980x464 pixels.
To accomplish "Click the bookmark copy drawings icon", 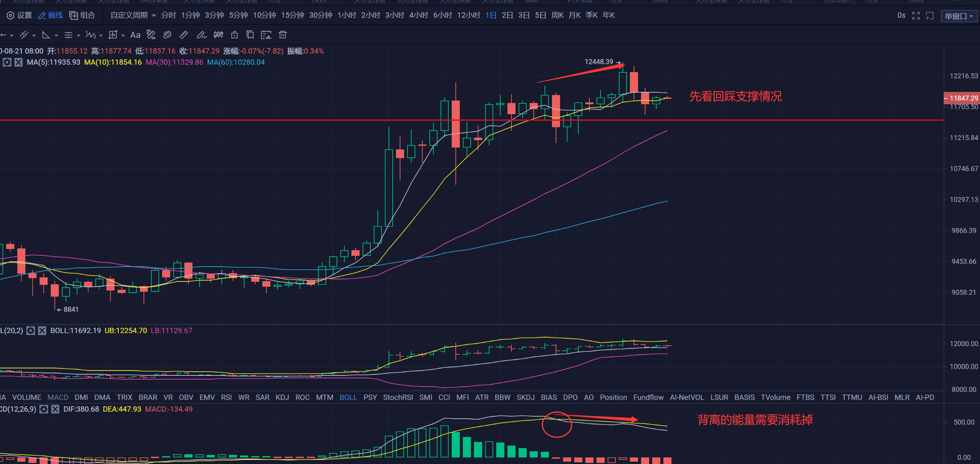I will tap(250, 35).
